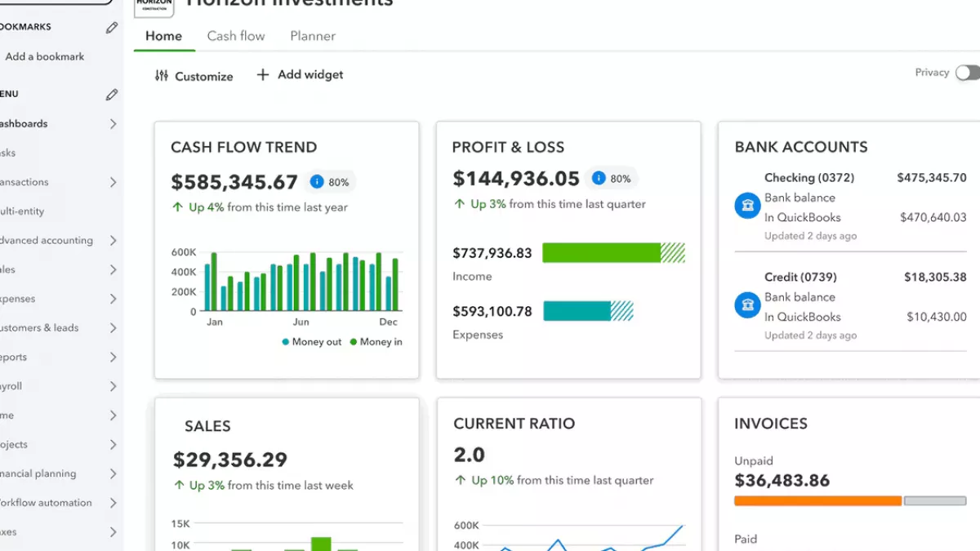Click the edit pencil icon beside Menu
This screenshot has width=980, height=551.
112,95
